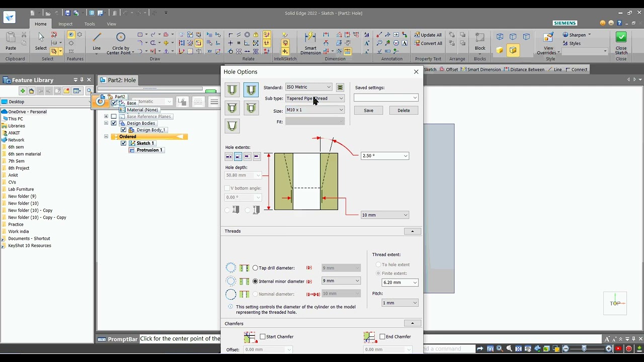Choose the third hole extents icon
The image size is (644, 362).
tap(247, 157)
